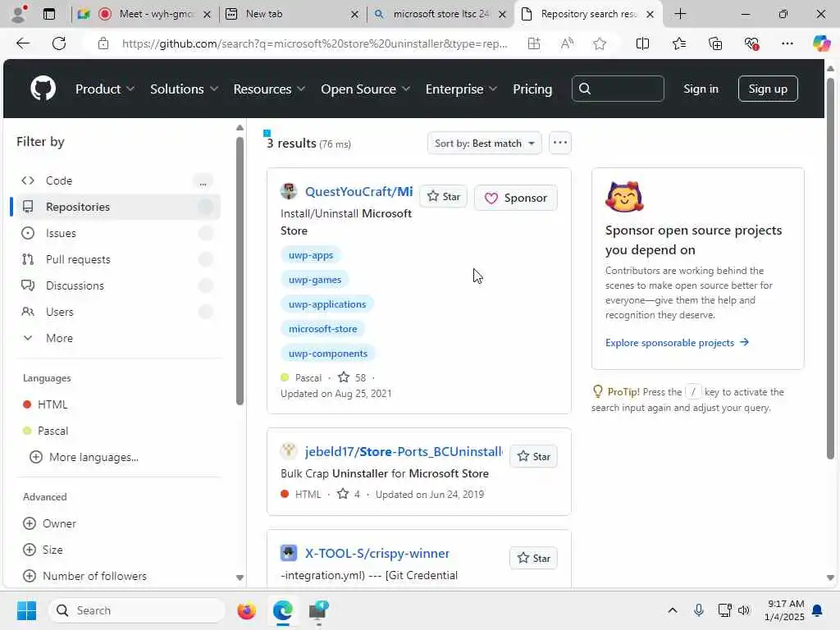Open Favorites list icon
Screen dimensions: 840x630
678,43
